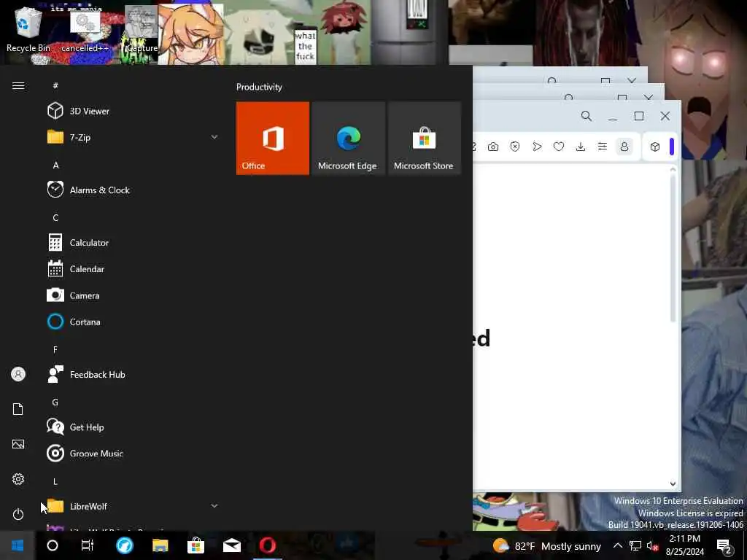Open the browser downloads icon
Viewport: 747px width, 560px height.
click(x=581, y=147)
